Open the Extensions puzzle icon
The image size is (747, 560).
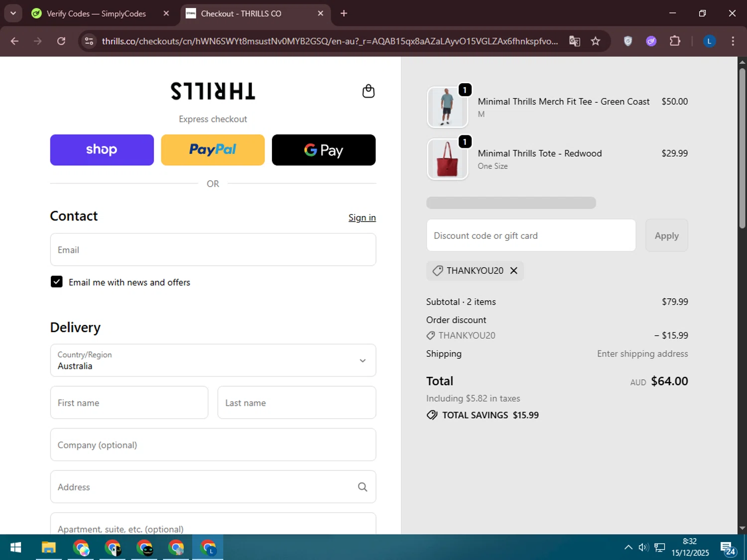tap(675, 41)
